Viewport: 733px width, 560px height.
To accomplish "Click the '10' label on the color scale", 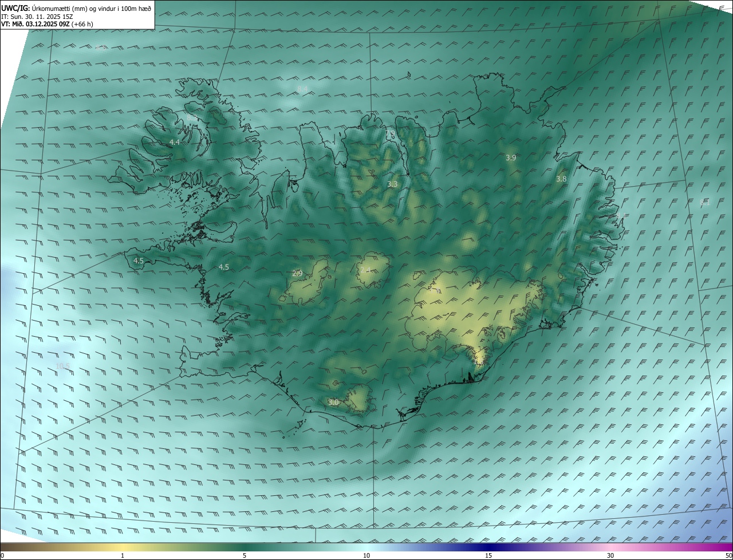I will tap(366, 555).
